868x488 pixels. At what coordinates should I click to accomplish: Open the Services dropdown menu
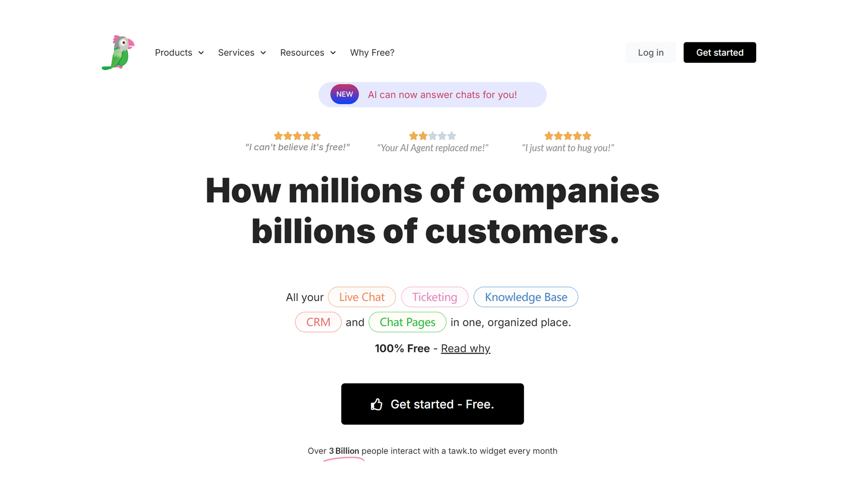(242, 53)
